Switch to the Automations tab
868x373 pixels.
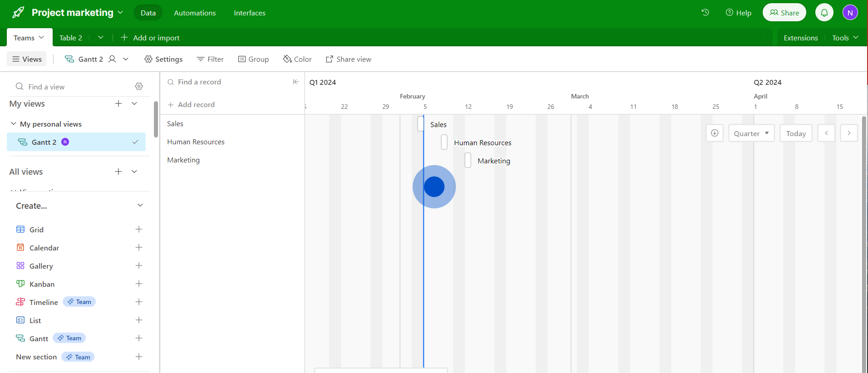pyautogui.click(x=195, y=13)
